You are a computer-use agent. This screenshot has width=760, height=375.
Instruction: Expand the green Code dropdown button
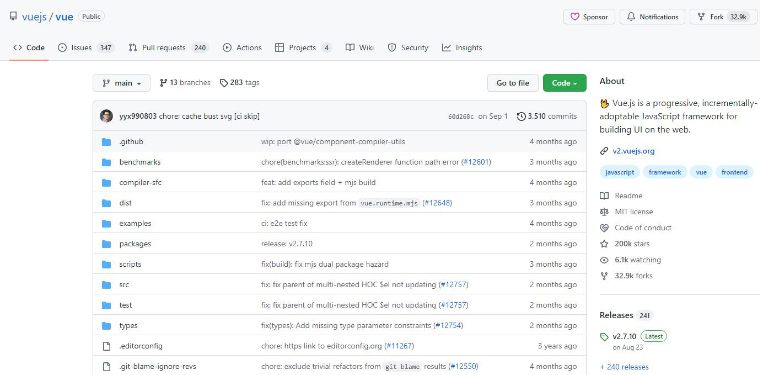565,83
